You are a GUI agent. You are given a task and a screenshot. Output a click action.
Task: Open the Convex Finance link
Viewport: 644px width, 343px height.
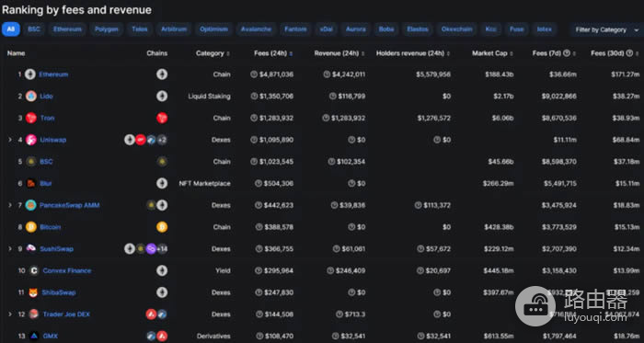click(67, 270)
